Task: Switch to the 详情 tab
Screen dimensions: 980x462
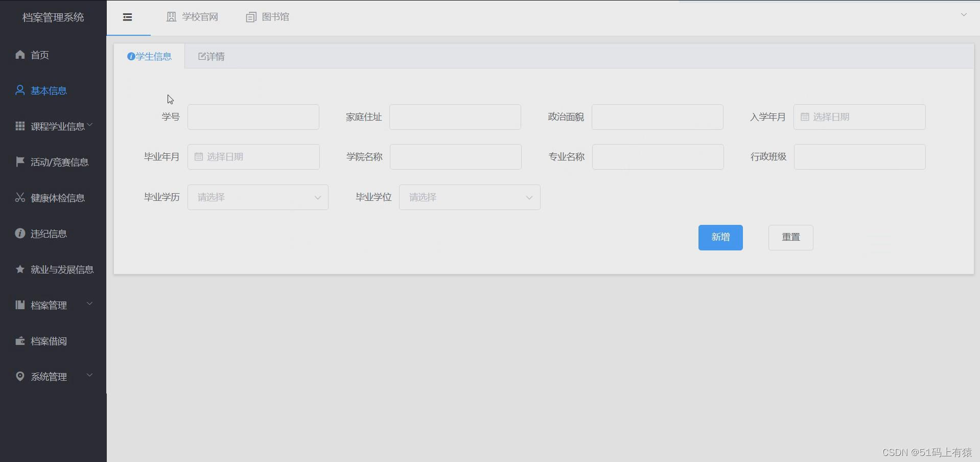Action: pyautogui.click(x=211, y=56)
